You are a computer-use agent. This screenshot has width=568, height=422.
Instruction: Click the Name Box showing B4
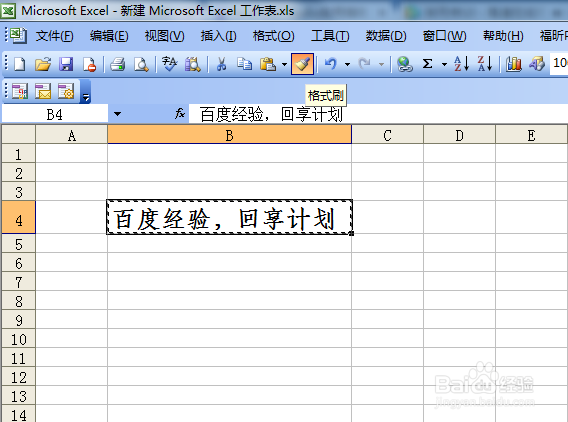tap(55, 114)
